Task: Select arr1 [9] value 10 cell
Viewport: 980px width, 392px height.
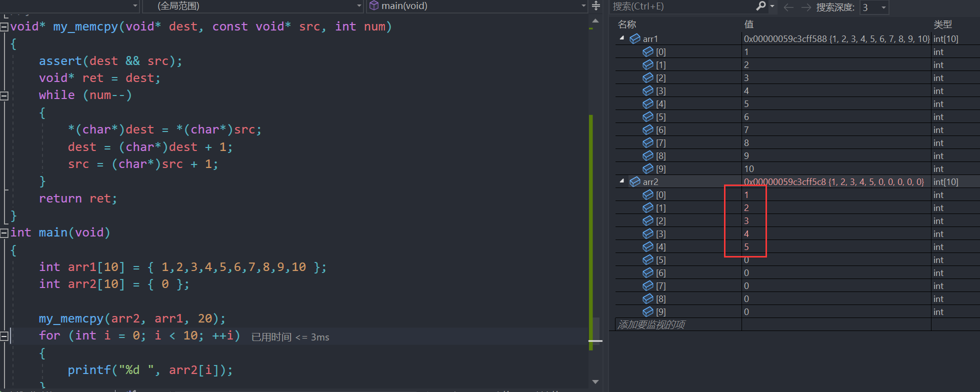Action: [836, 168]
